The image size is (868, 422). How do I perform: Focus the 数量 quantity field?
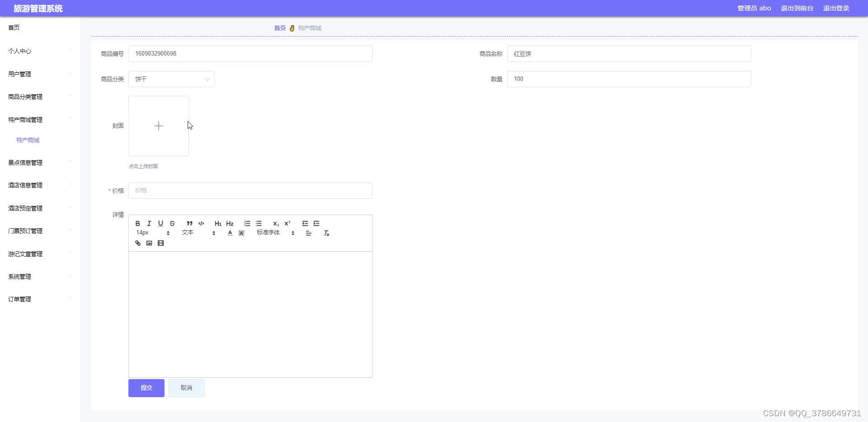tap(629, 79)
